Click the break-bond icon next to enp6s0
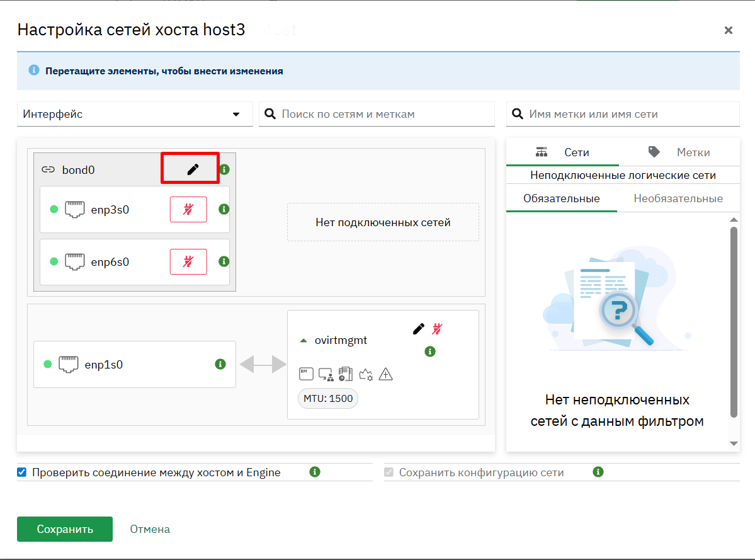The height and width of the screenshot is (560, 755). pos(188,261)
